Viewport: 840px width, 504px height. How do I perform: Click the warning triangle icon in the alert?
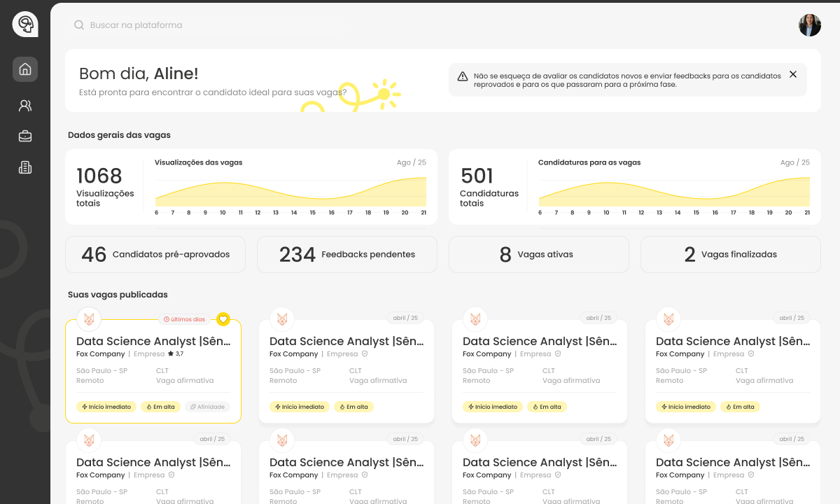463,76
